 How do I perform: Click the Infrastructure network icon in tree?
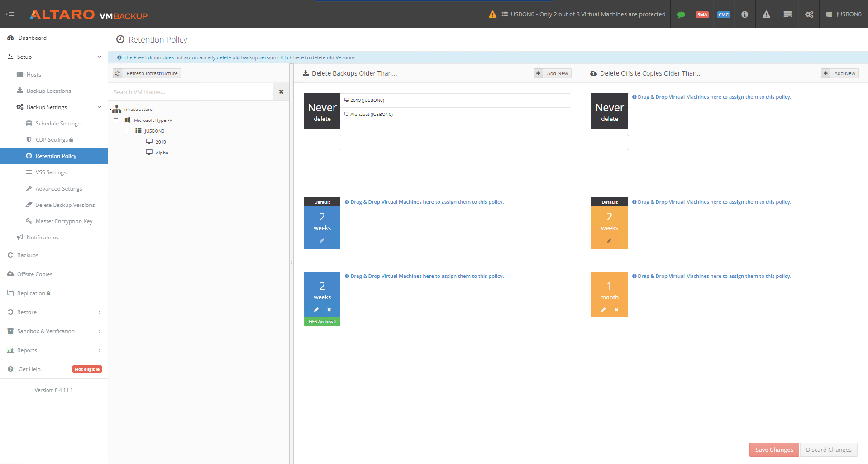117,109
